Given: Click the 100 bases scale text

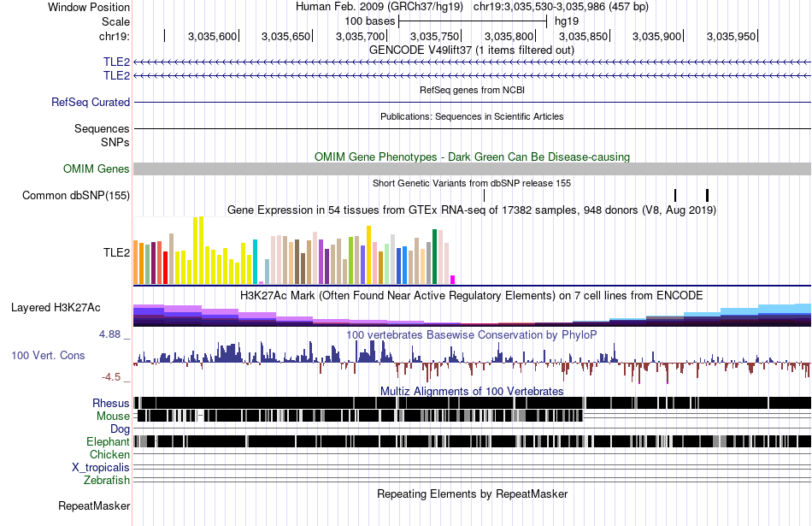Looking at the screenshot, I should (x=370, y=21).
